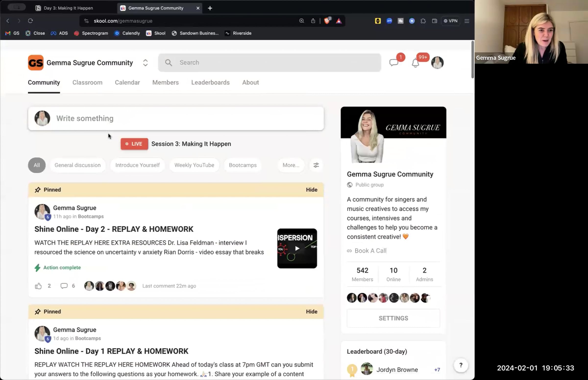The width and height of the screenshot is (588, 380).
Task: Open the Book A Call link
Action: point(370,251)
